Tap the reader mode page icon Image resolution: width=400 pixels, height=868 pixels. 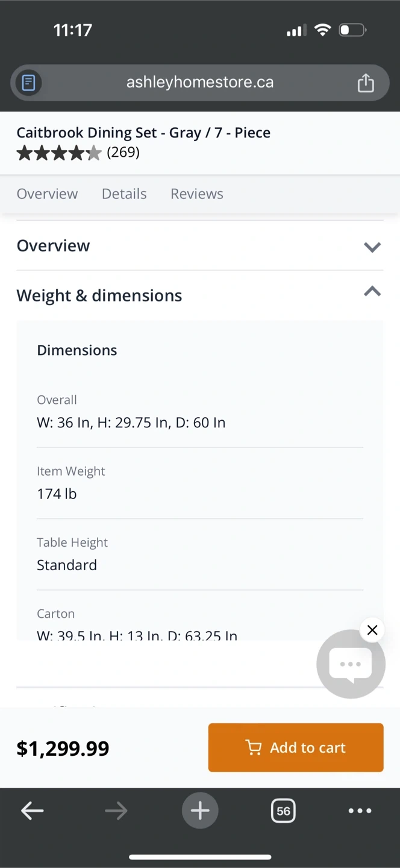pos(28,83)
